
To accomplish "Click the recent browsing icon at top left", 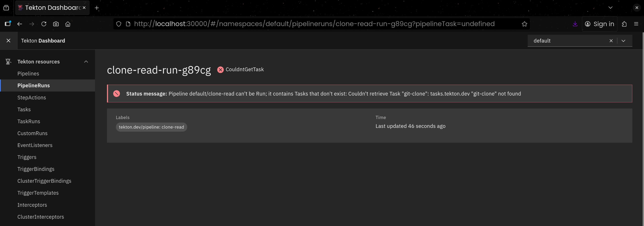I will coord(6,8).
